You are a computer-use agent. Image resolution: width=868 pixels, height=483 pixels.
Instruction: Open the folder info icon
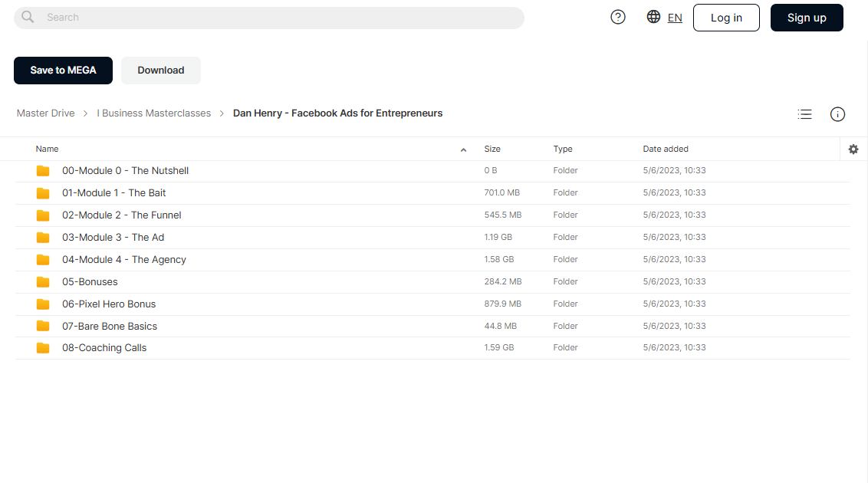[837, 114]
